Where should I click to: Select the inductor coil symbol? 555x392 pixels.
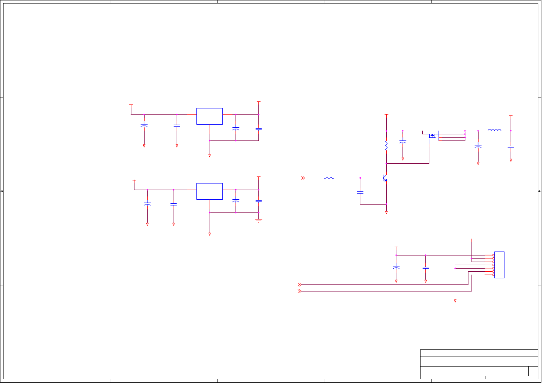(x=494, y=130)
